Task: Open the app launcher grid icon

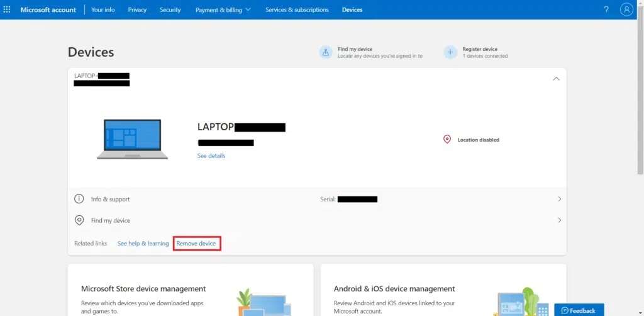Action: click(8, 9)
